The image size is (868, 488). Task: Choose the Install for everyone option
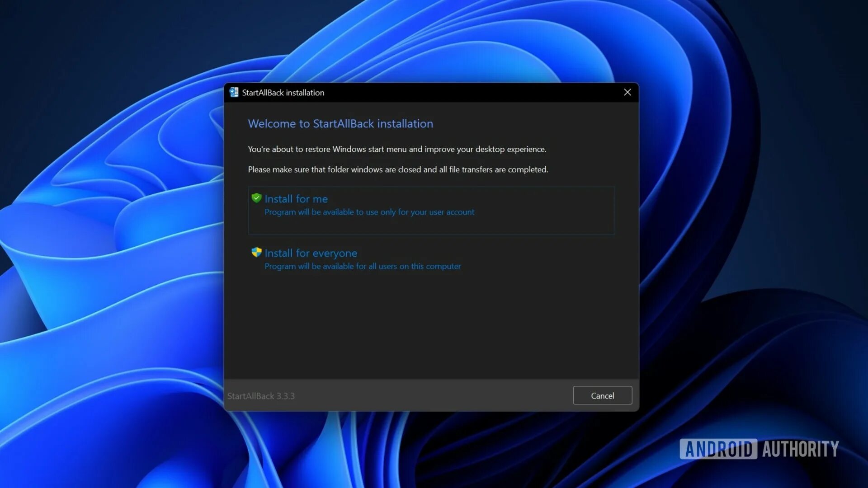(x=311, y=253)
